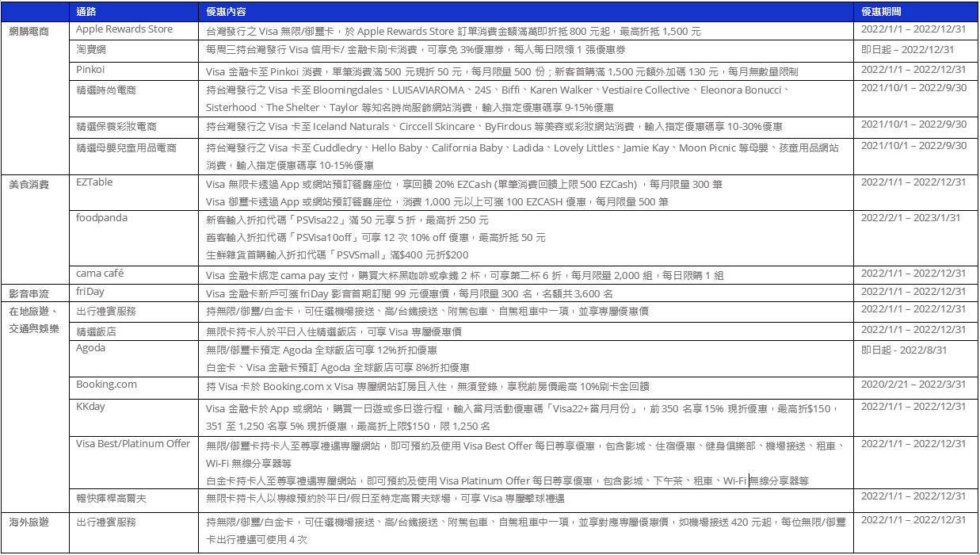Click the Agoda line about 12%折扣優惠
Viewport: 980px width, 555px height.
(322, 350)
